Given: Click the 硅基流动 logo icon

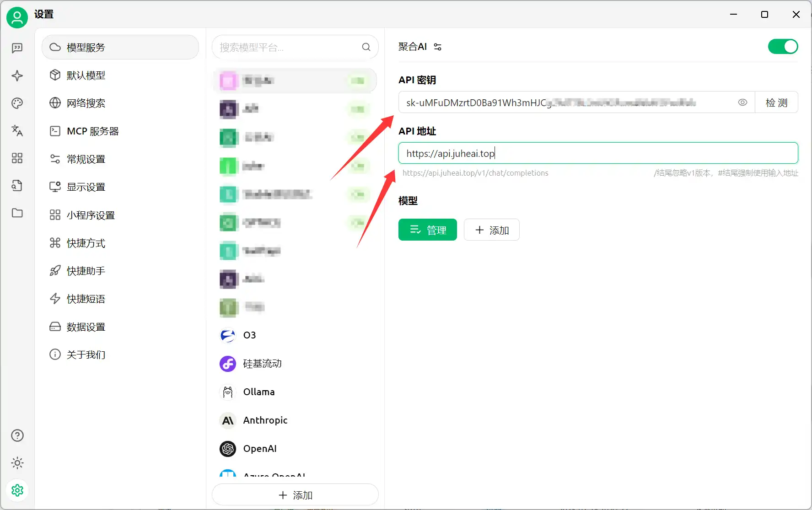Looking at the screenshot, I should tap(228, 364).
